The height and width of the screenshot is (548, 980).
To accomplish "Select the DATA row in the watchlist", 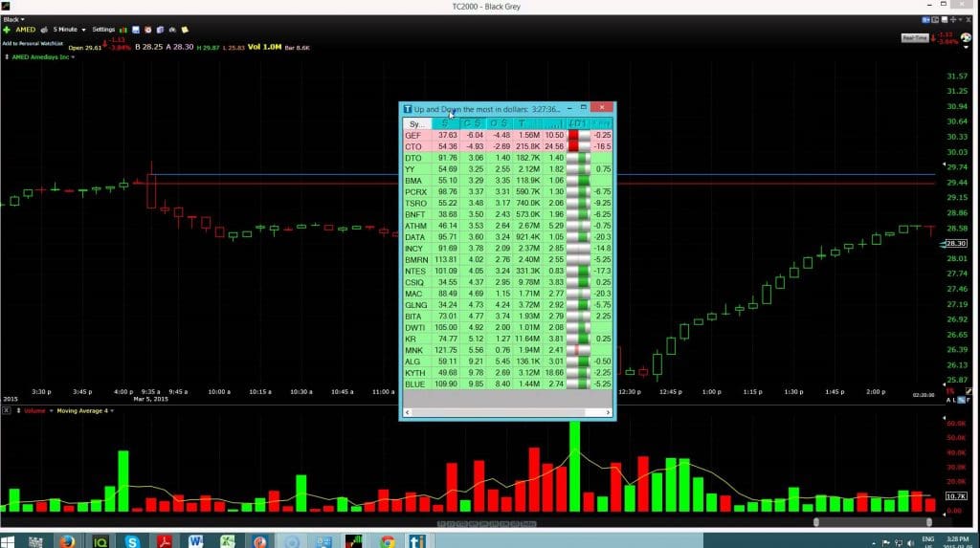I will [507, 237].
